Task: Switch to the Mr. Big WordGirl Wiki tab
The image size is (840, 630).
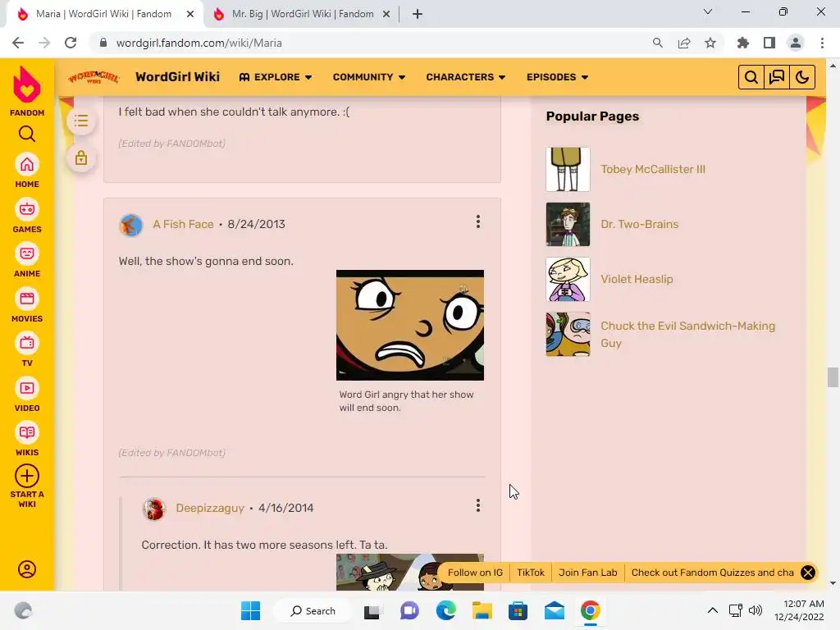Action: 302,14
